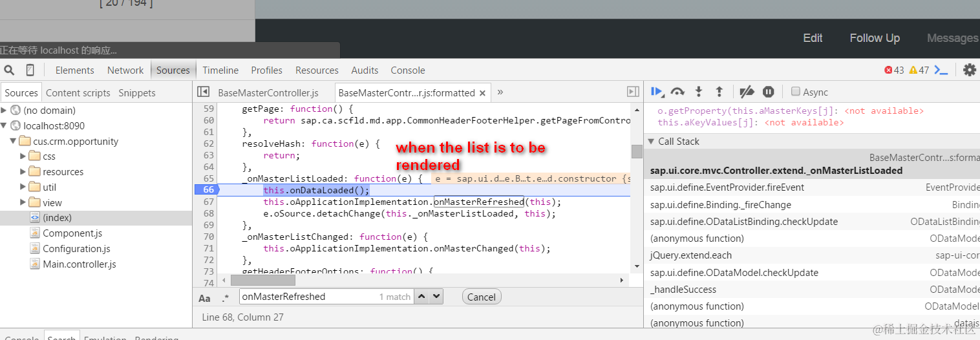Click the step over function call icon
980x340 pixels.
[677, 92]
